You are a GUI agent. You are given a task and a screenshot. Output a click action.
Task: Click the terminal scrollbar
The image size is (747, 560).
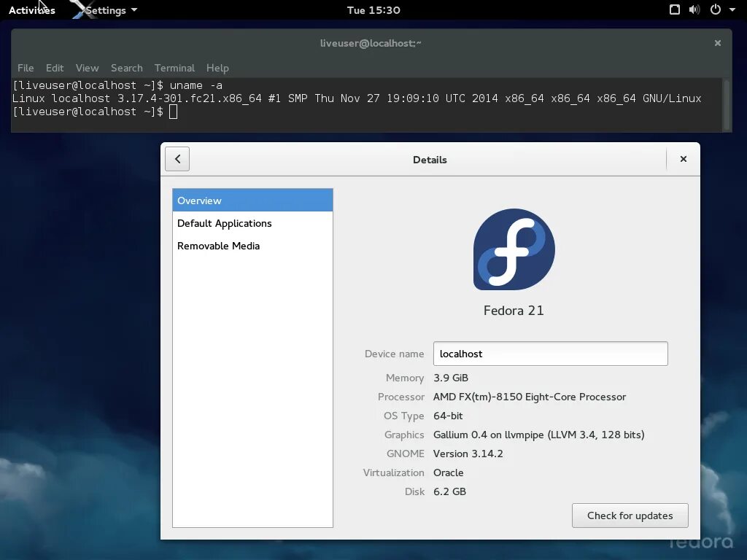click(727, 105)
